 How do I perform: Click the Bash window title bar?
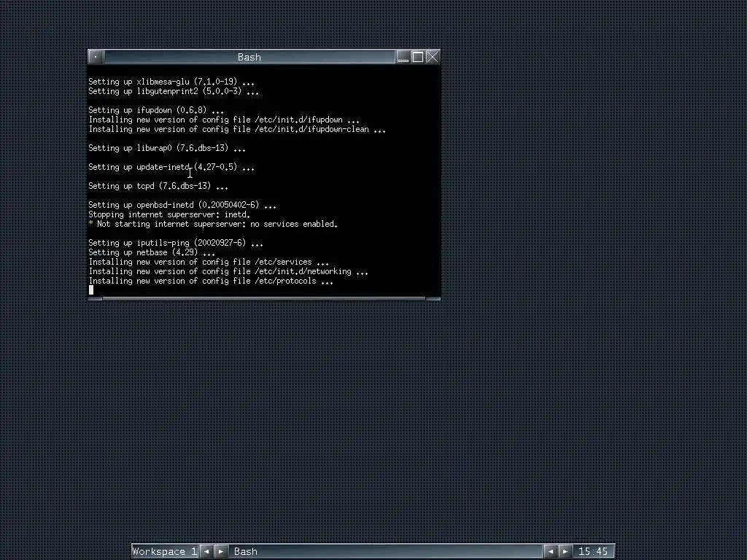[249, 57]
